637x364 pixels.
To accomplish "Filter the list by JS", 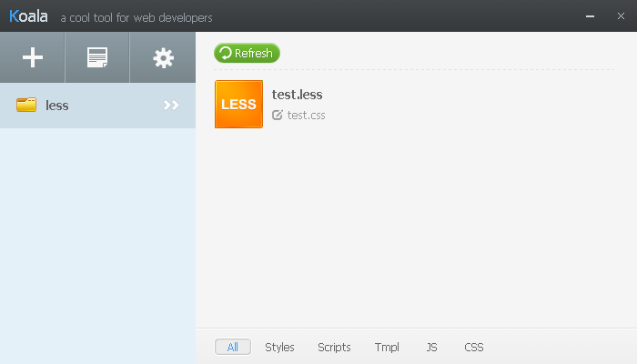I will [x=431, y=347].
